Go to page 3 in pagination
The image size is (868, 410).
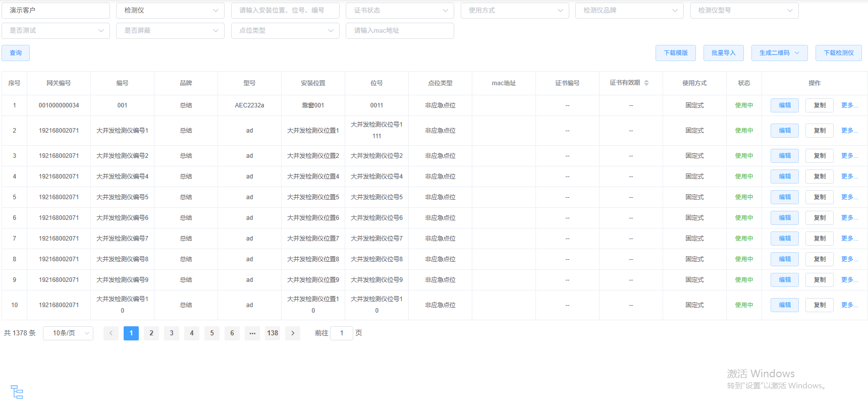click(172, 333)
